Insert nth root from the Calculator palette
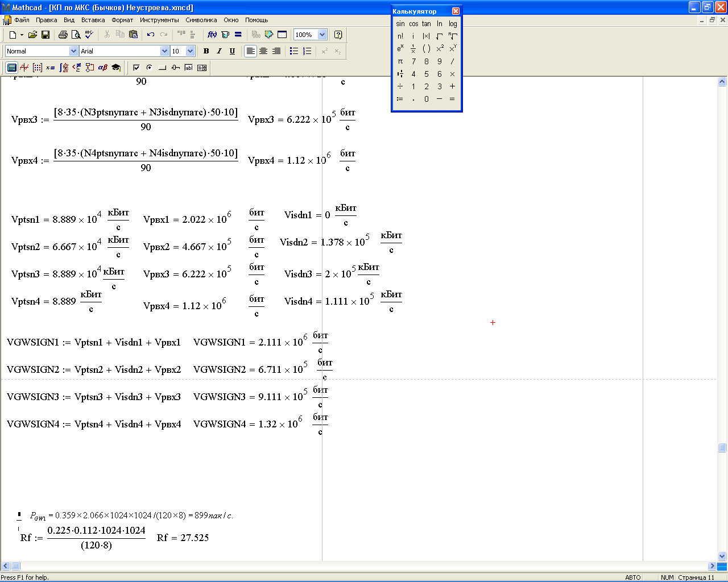The height and width of the screenshot is (582, 728). coord(453,36)
